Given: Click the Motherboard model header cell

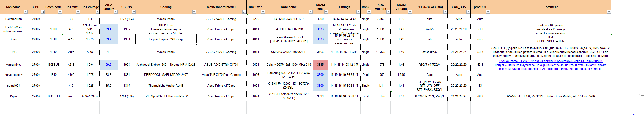Looking at the screenshot, I should (221, 7).
